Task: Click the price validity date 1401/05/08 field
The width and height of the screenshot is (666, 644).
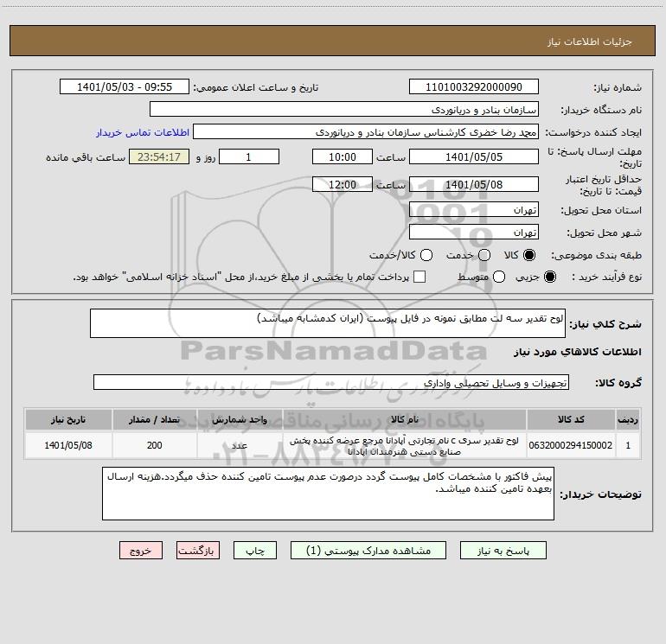Action: pyautogui.click(x=474, y=184)
